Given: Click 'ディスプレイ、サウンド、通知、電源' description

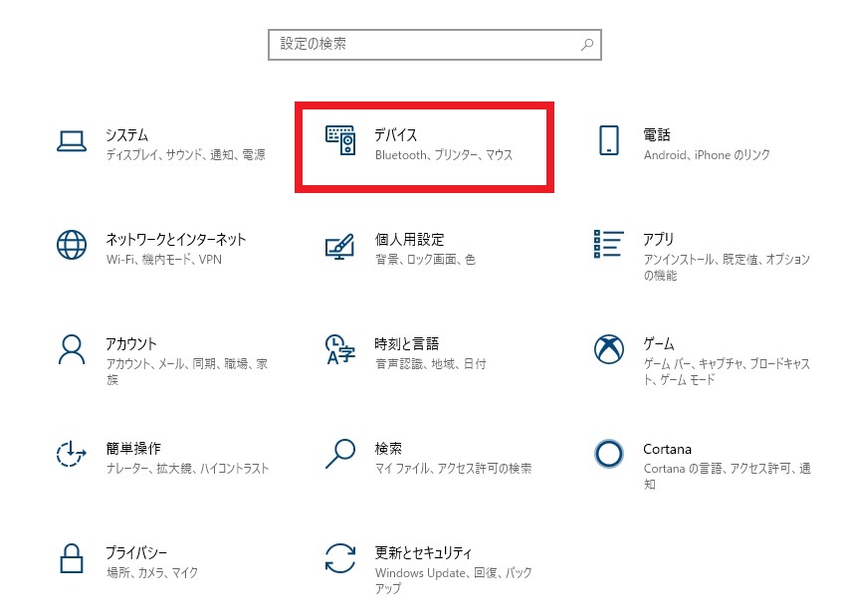Looking at the screenshot, I should (x=185, y=155).
